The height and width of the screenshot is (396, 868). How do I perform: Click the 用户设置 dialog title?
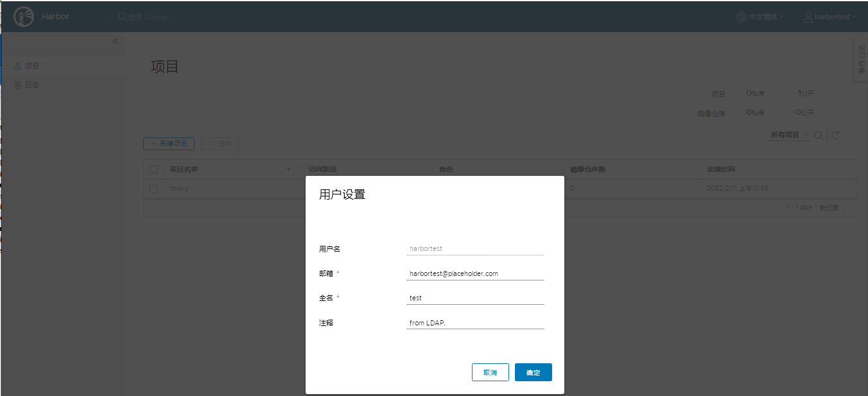[x=342, y=195]
